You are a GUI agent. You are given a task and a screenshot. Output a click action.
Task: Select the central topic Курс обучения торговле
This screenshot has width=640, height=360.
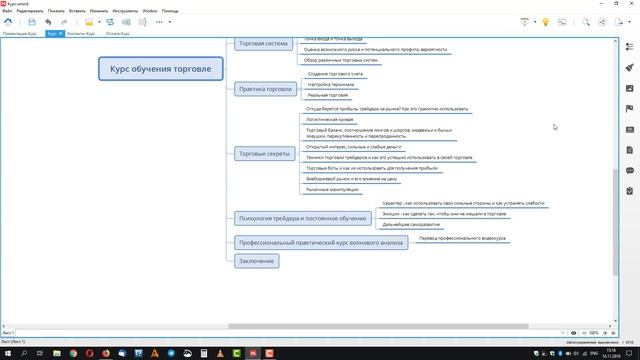(161, 69)
